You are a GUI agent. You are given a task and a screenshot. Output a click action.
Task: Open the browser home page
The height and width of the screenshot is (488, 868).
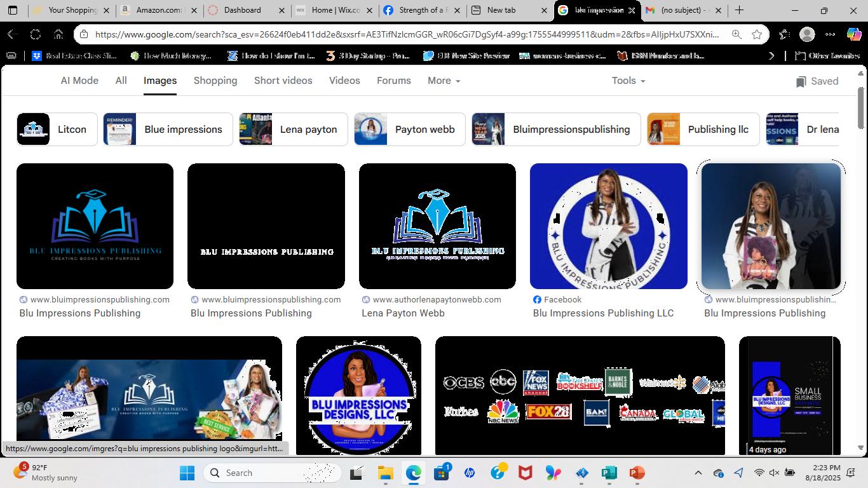(58, 34)
